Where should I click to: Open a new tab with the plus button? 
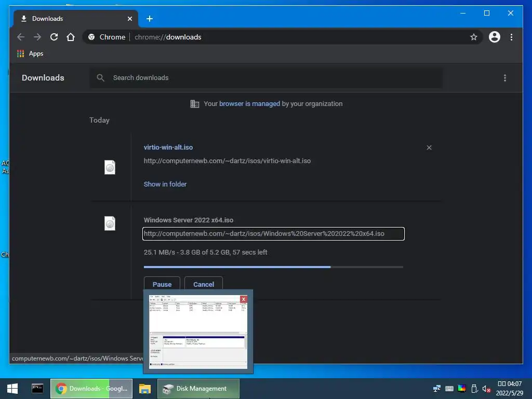click(150, 19)
